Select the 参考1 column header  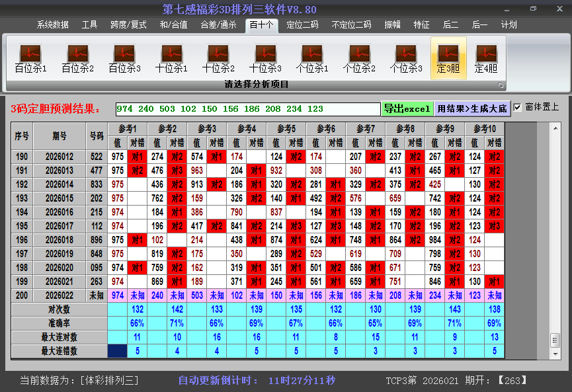tap(127, 129)
